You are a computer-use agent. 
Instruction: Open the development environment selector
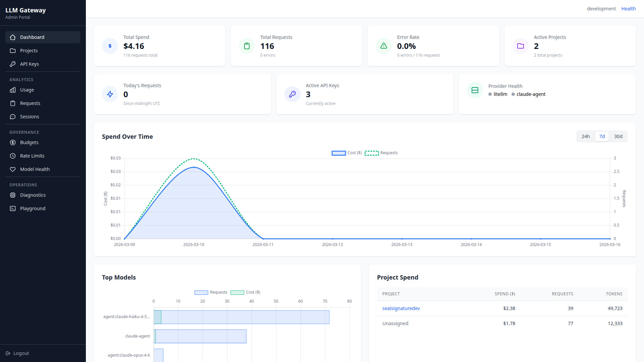coord(601,8)
